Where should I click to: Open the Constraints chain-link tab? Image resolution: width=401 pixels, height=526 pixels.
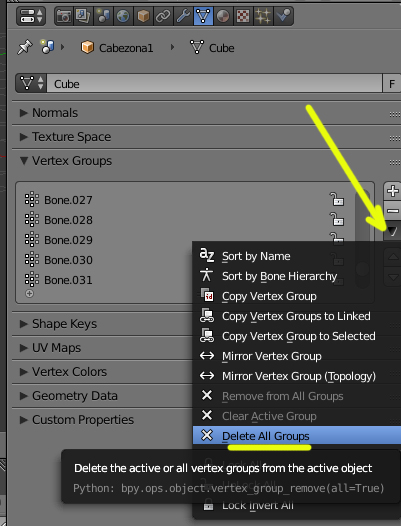pos(163,16)
